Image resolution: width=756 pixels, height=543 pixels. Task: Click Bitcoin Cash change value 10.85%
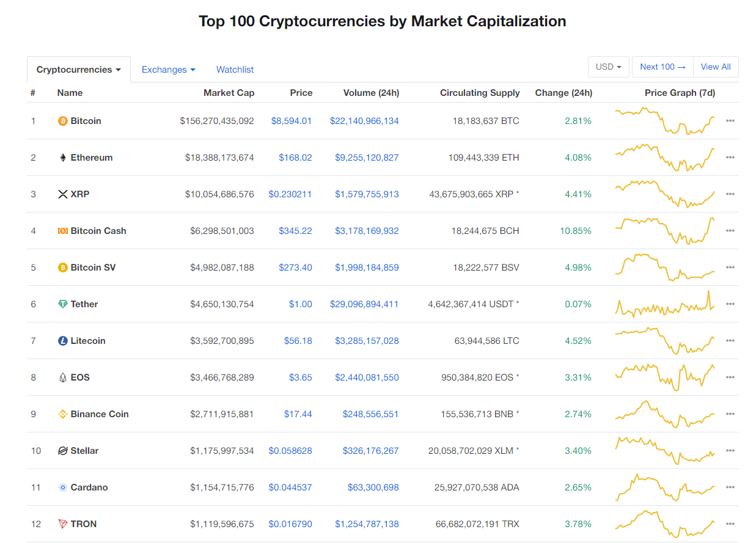(x=576, y=231)
